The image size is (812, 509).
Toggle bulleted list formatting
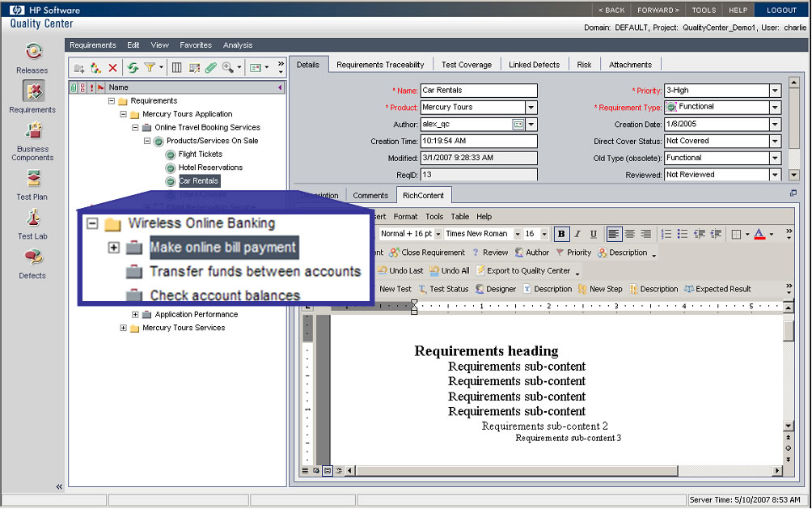(683, 235)
